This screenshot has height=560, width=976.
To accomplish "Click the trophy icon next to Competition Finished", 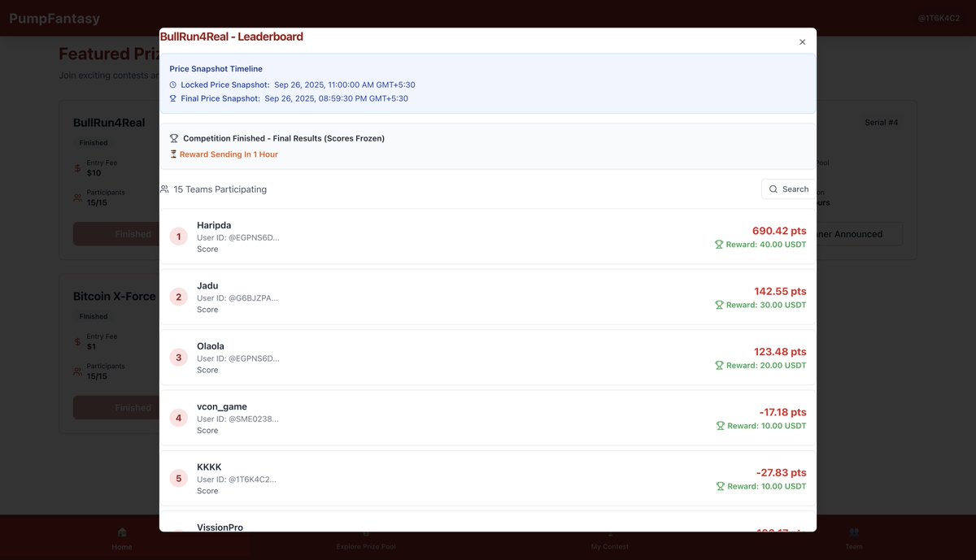I will coord(174,138).
